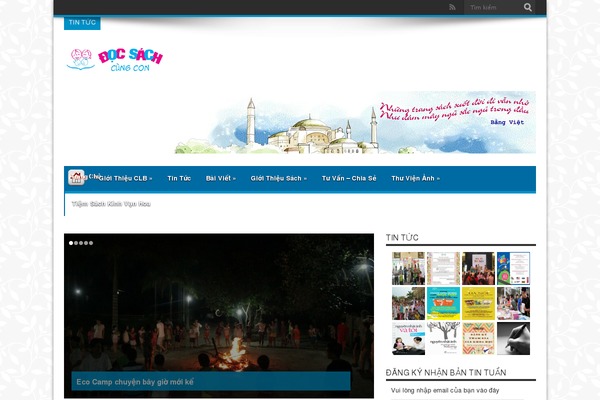Open the 'và tôi' book cover thumbnail
Image resolution: width=600 pixels, height=400 pixels.
click(408, 338)
